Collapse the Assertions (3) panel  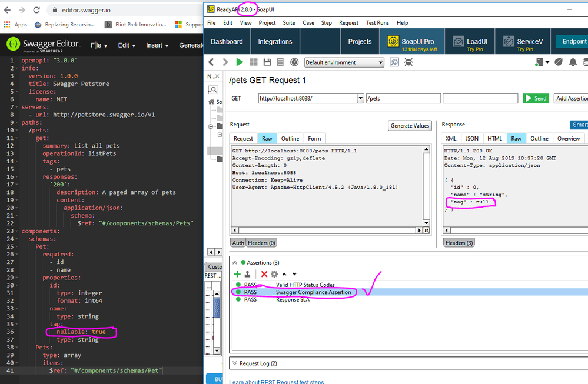point(235,262)
